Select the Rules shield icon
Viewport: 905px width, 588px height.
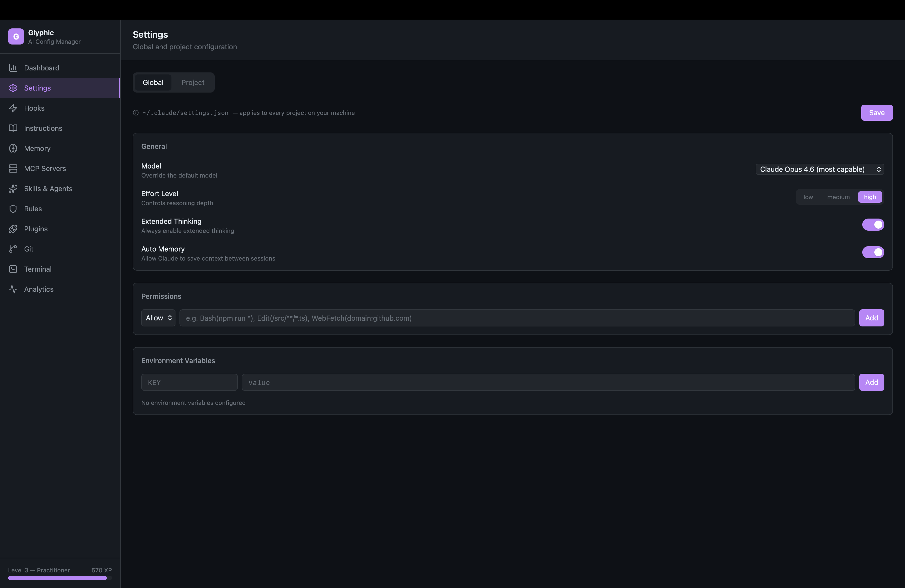tap(13, 209)
